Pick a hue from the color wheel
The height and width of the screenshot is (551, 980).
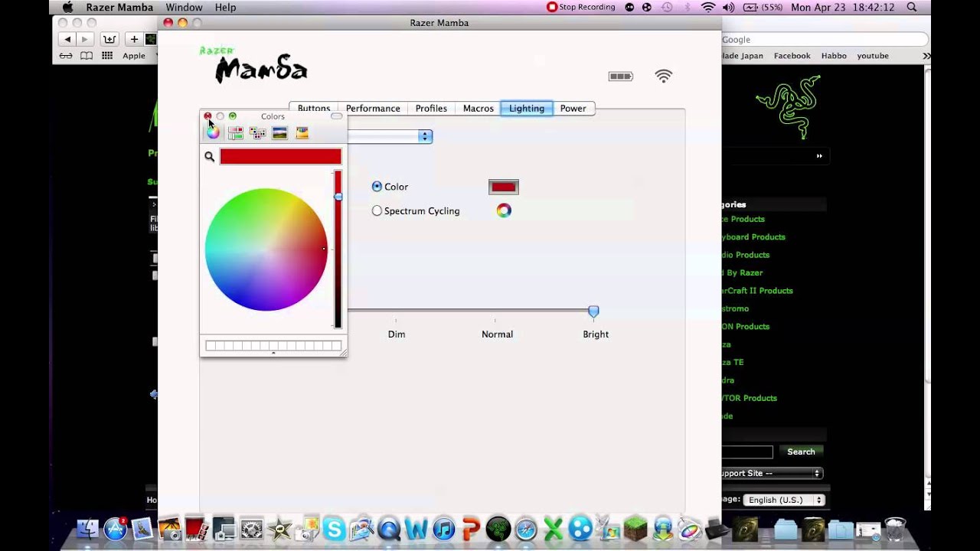pyautogui.click(x=266, y=249)
